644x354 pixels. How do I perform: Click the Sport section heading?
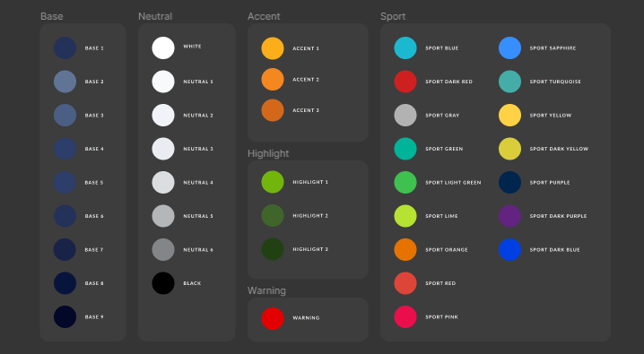coord(393,16)
